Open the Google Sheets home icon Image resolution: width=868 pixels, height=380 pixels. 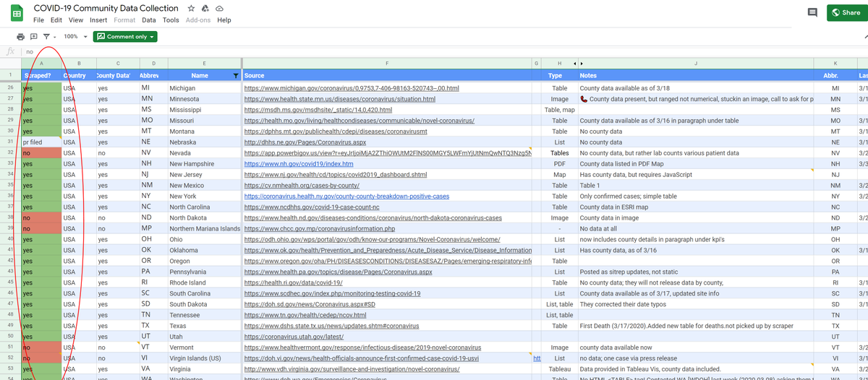coord(17,14)
